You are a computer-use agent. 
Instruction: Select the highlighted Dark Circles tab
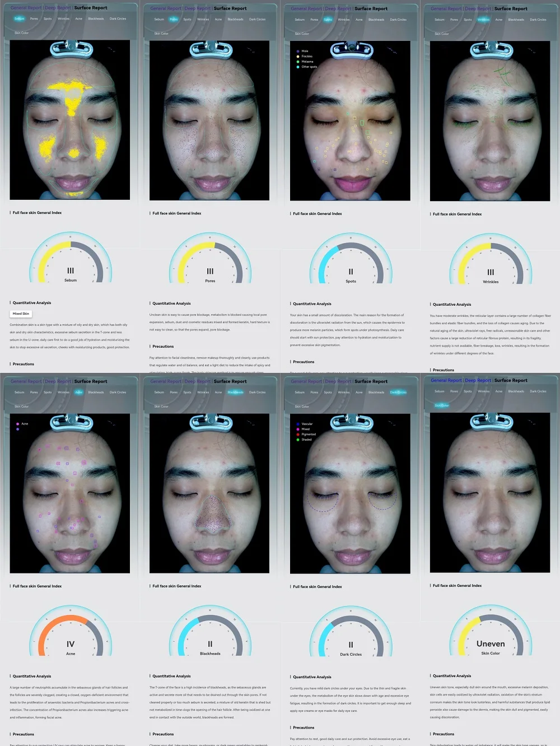[x=398, y=392]
